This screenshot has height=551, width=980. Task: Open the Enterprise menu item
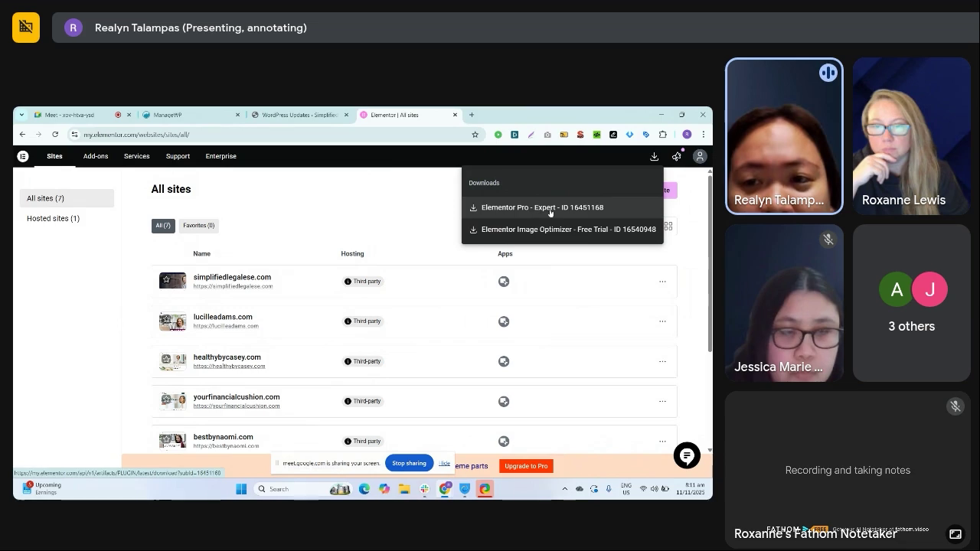coord(220,156)
